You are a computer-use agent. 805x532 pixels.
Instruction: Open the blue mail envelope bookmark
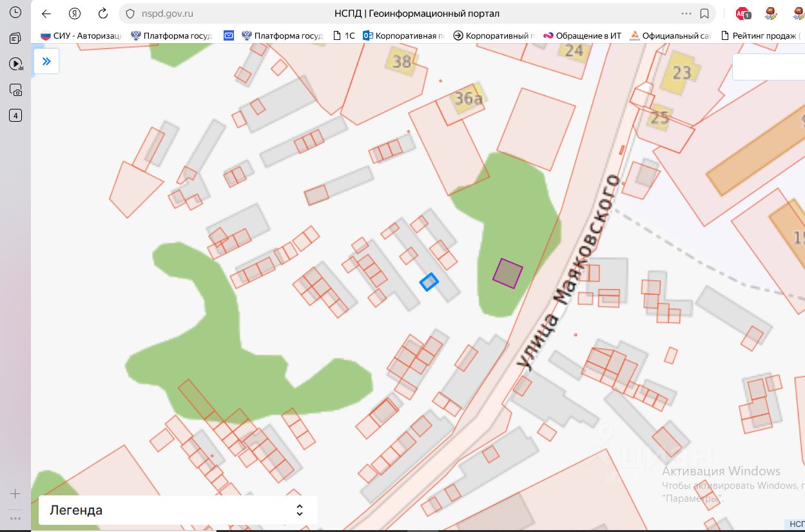pos(229,36)
